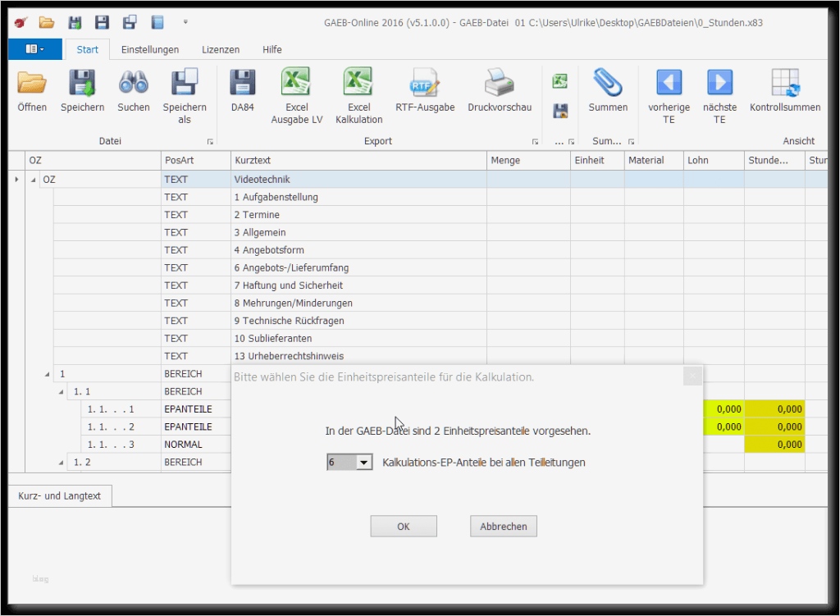This screenshot has width=840, height=616.
Task: Switch to the Kurz- und Langtext tab
Action: click(59, 495)
